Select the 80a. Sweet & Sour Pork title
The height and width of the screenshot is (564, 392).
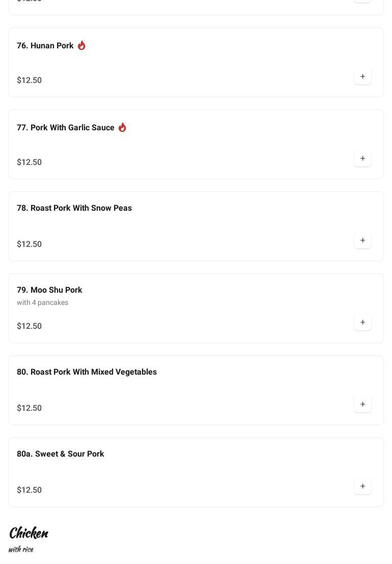[x=60, y=454]
